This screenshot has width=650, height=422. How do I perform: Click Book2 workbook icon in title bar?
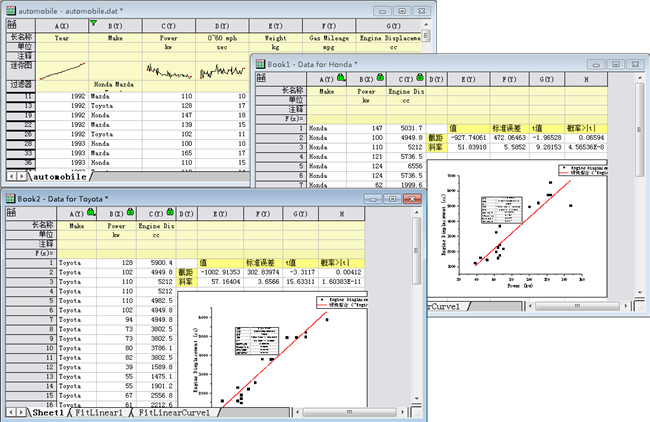(x=10, y=198)
